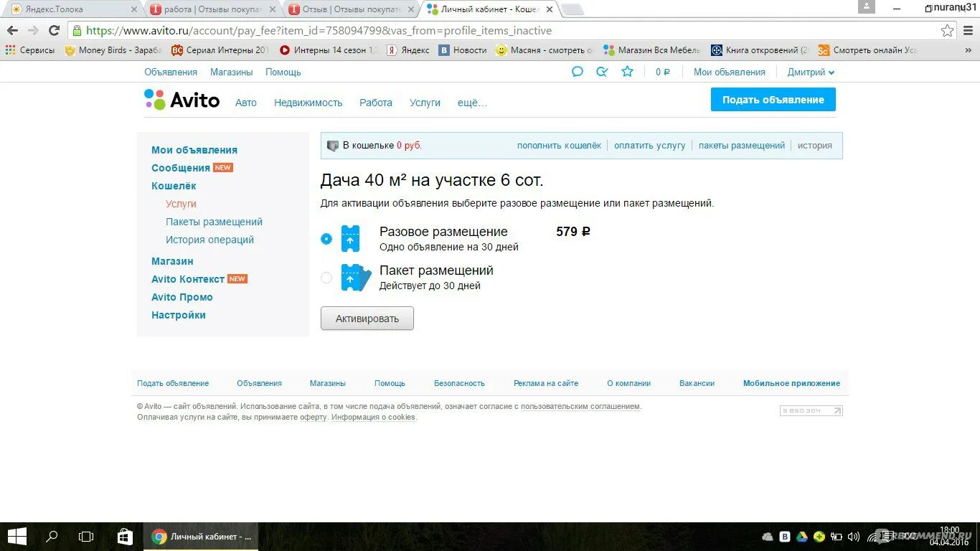Image resolution: width=980 pixels, height=551 pixels.
Task: Open the Недвижимость category menu
Action: (308, 103)
